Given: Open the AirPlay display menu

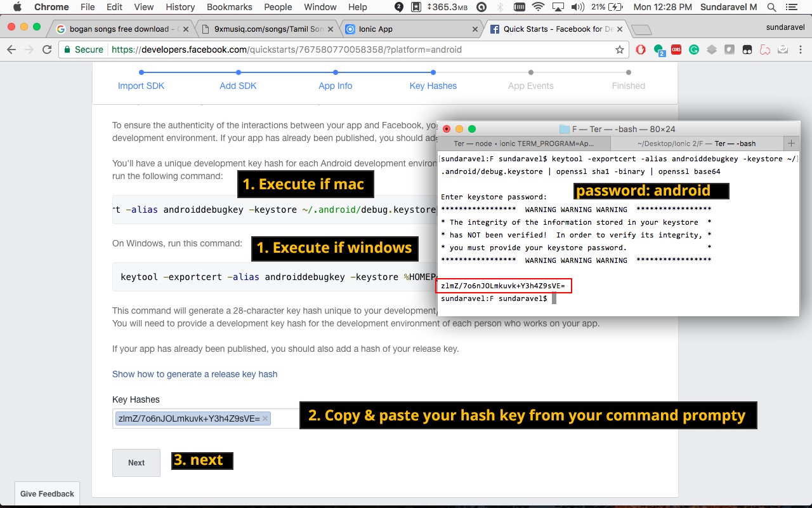Looking at the screenshot, I should tap(558, 7).
